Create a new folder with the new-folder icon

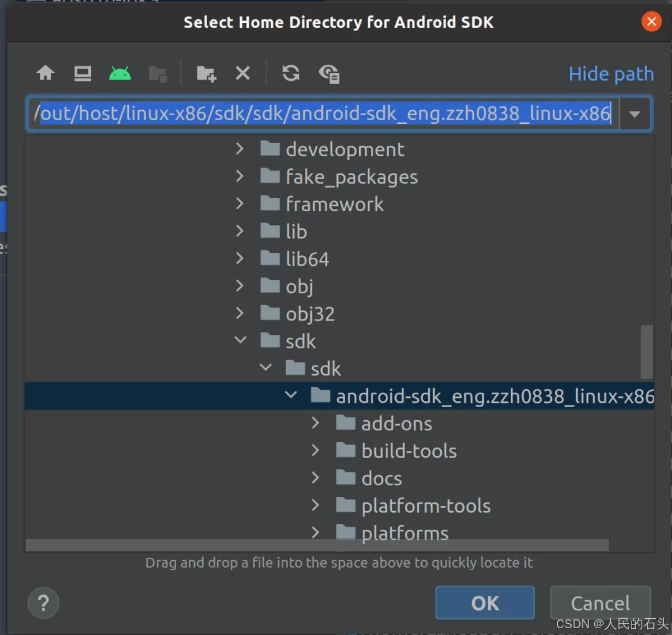tap(205, 73)
